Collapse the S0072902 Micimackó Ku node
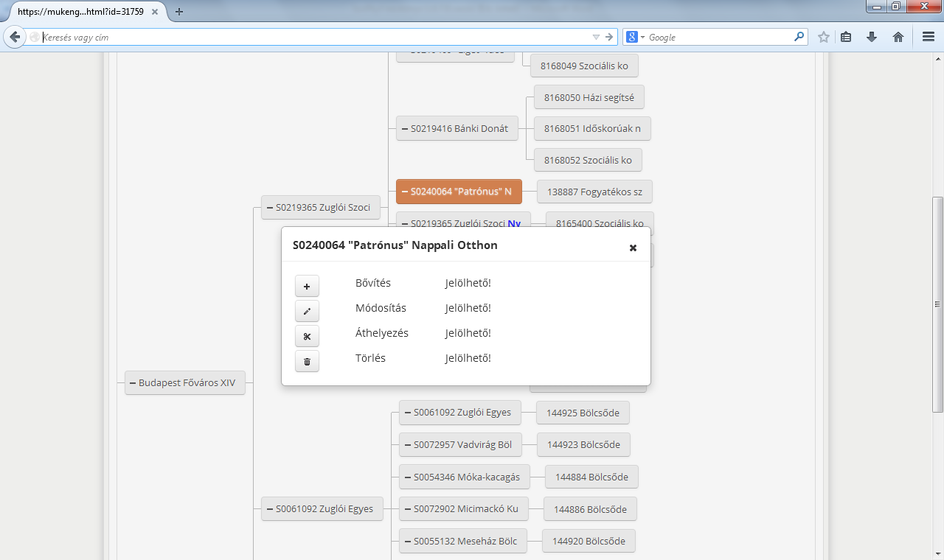 [408, 509]
